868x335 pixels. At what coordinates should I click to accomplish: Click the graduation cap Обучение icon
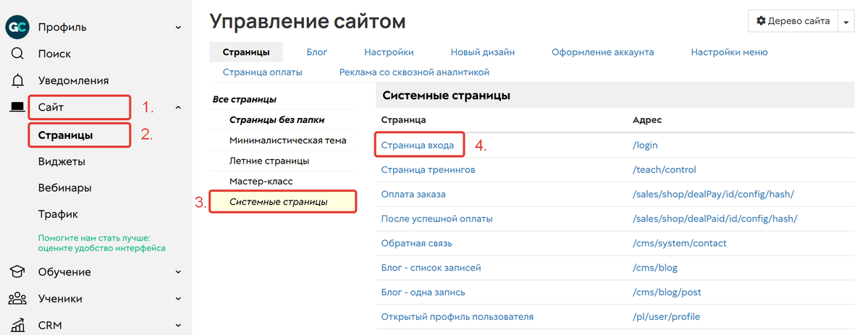pos(17,272)
